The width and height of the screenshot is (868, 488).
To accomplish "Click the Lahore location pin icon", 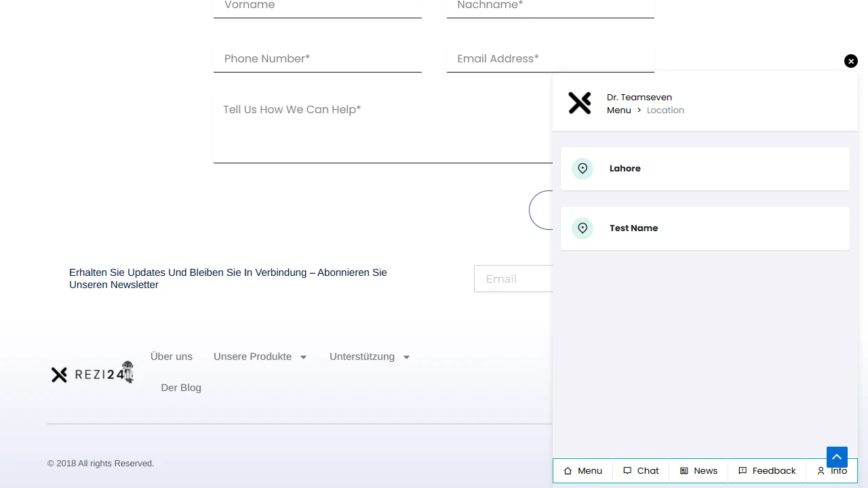I will 583,169.
